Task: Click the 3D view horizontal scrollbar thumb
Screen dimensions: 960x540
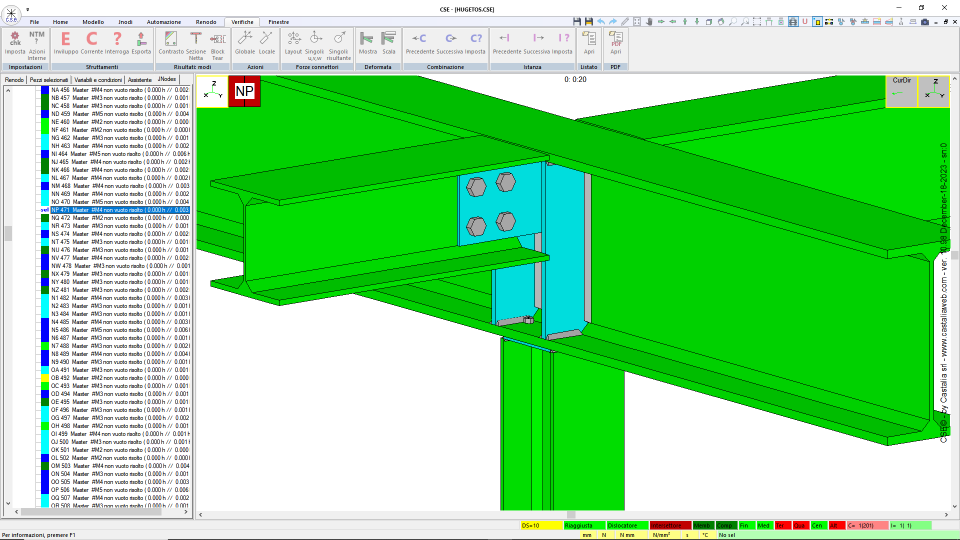Action: pos(571,515)
